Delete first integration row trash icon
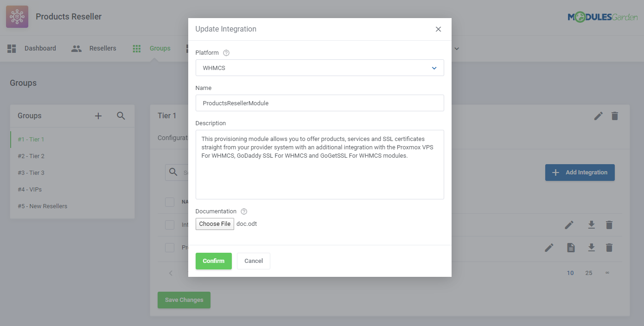 [609, 225]
